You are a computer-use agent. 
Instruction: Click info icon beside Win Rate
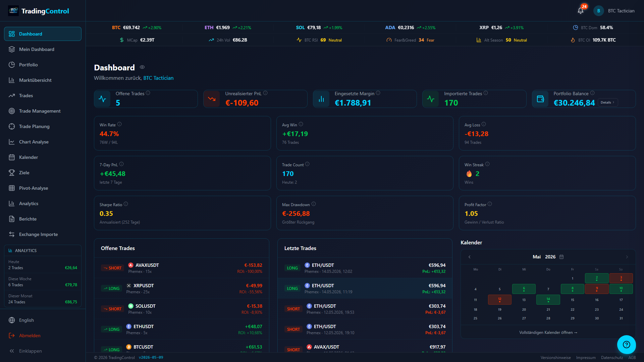[x=119, y=124]
